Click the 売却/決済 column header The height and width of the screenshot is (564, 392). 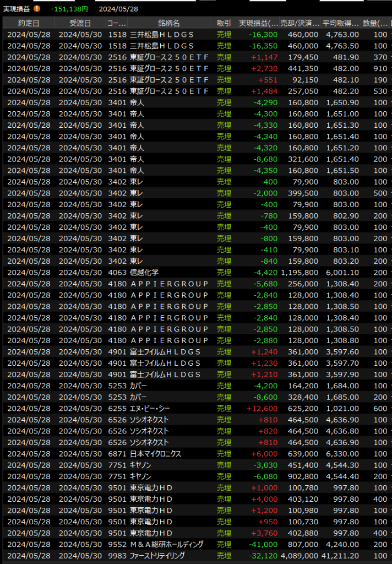[x=300, y=23]
